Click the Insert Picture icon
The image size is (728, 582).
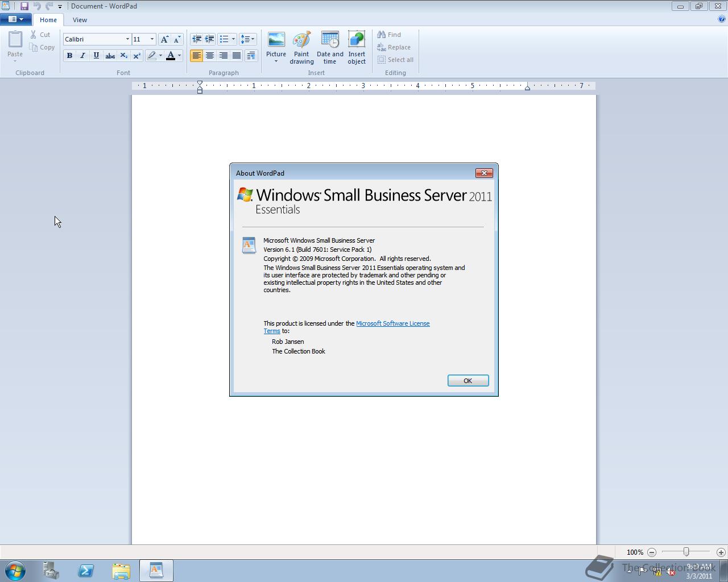276,40
